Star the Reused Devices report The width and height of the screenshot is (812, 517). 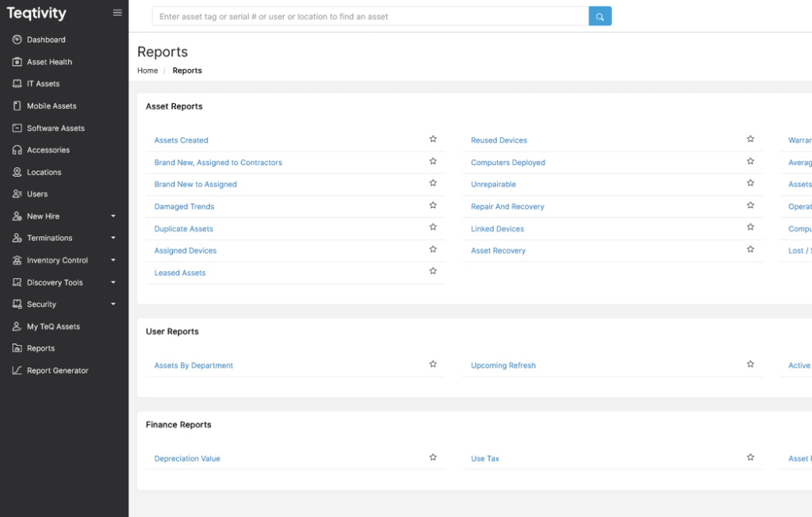click(750, 139)
